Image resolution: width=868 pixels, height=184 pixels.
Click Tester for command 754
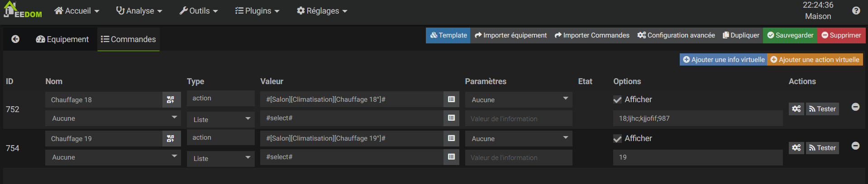(x=822, y=148)
